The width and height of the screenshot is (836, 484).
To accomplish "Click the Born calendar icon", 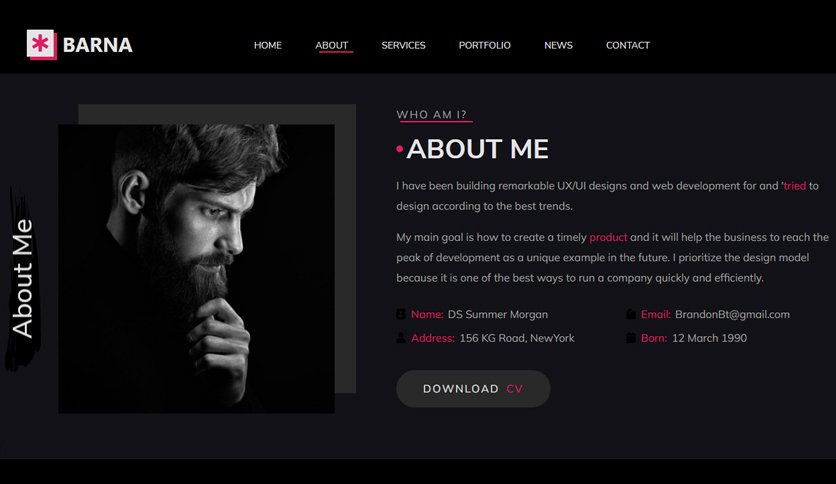I will point(631,338).
